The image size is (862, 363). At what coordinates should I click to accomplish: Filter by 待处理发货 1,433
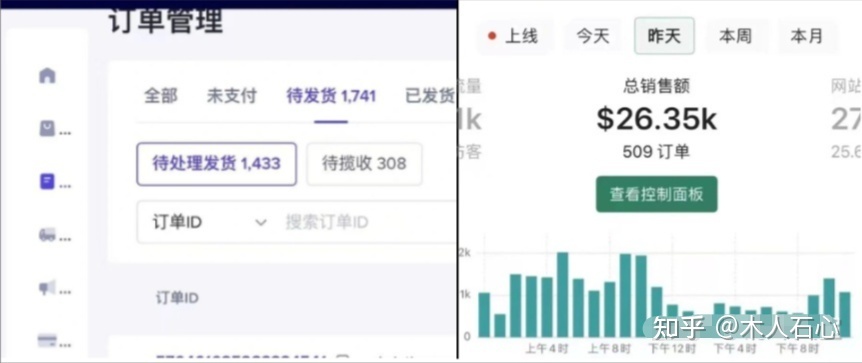click(217, 164)
